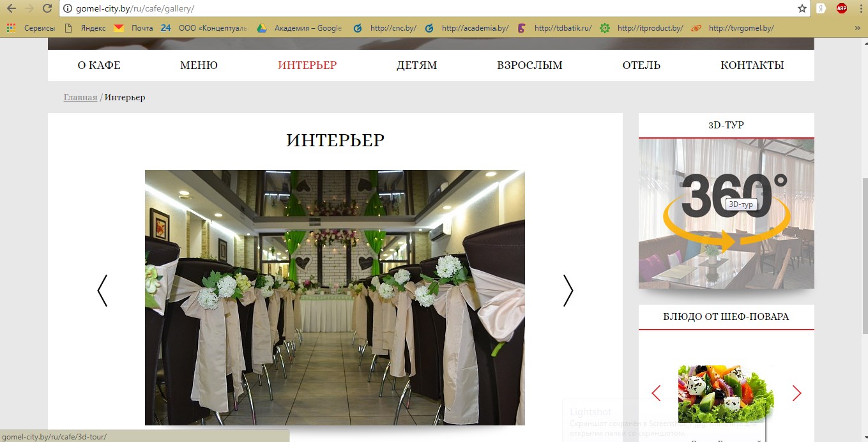The height and width of the screenshot is (442, 868).
Task: Open the Yandex extension icon
Action: [x=822, y=9]
